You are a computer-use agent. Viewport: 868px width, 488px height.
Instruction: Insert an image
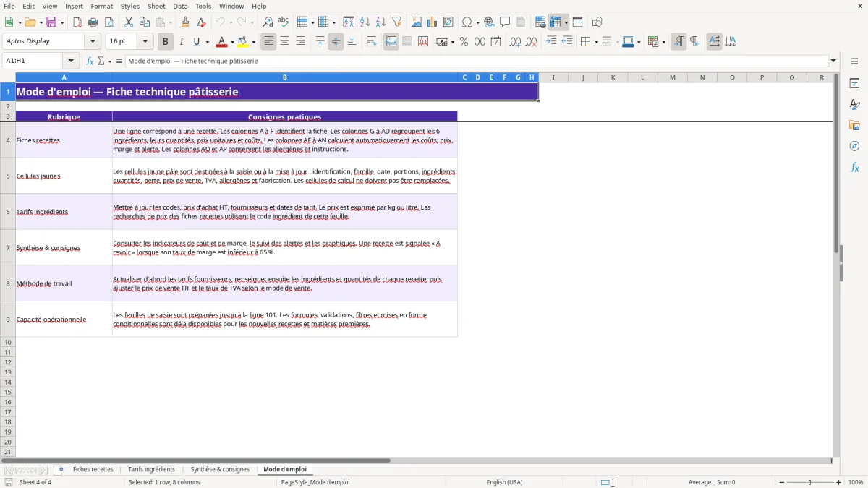click(417, 22)
